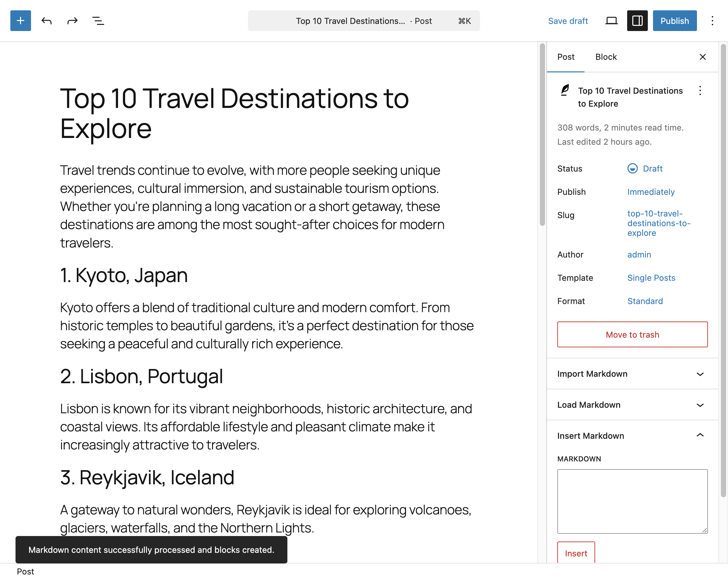Click inside the Markdown text area

click(x=632, y=502)
